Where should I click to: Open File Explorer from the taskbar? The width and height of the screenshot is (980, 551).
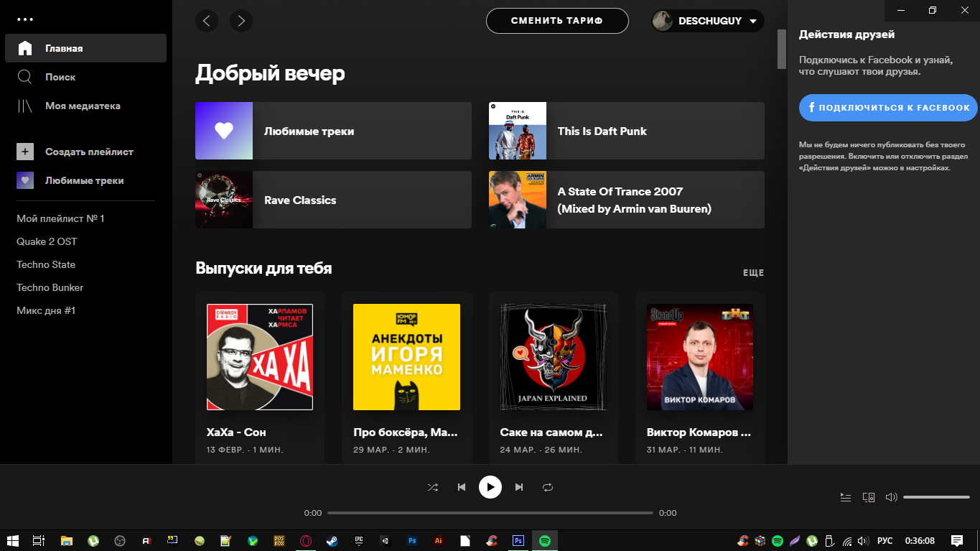pos(67,541)
